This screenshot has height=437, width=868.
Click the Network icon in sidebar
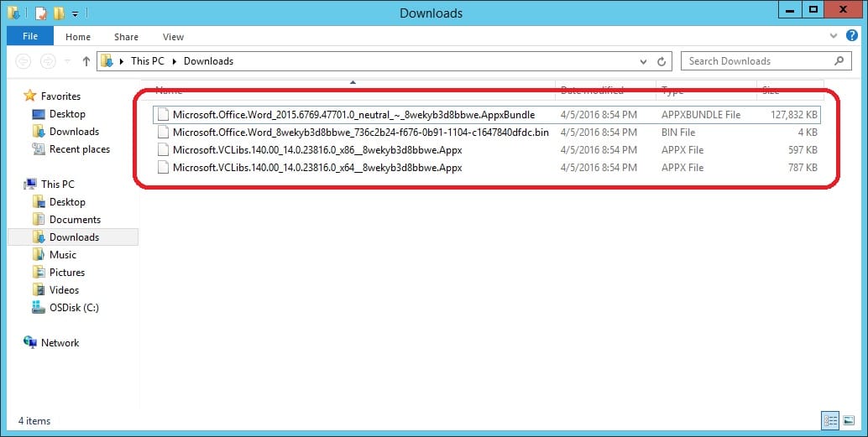pos(30,342)
